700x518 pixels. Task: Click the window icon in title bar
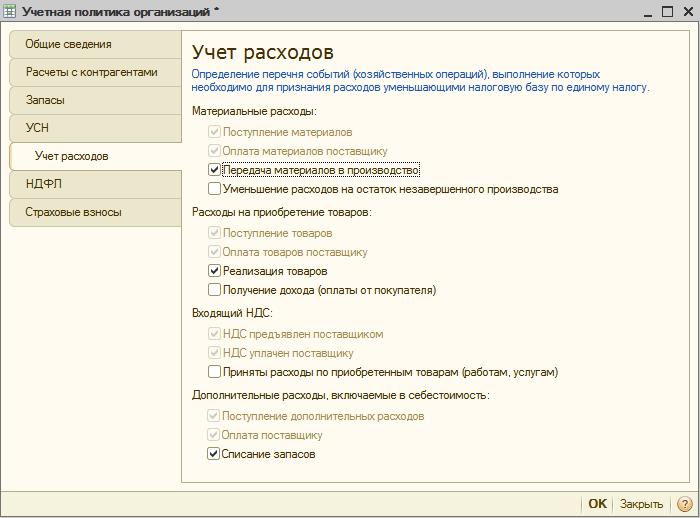pos(10,11)
